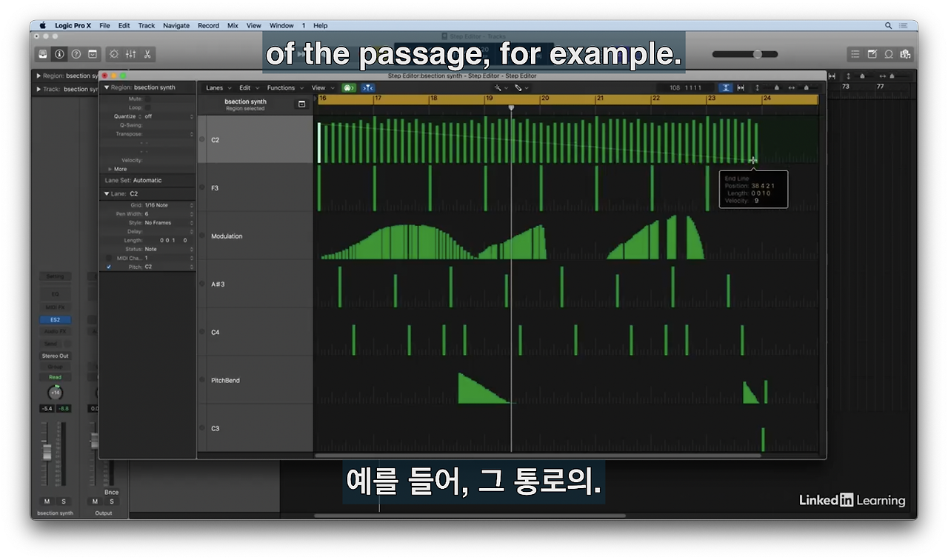Open the Step Editor View menu
The height and width of the screenshot is (560, 948).
coord(321,87)
